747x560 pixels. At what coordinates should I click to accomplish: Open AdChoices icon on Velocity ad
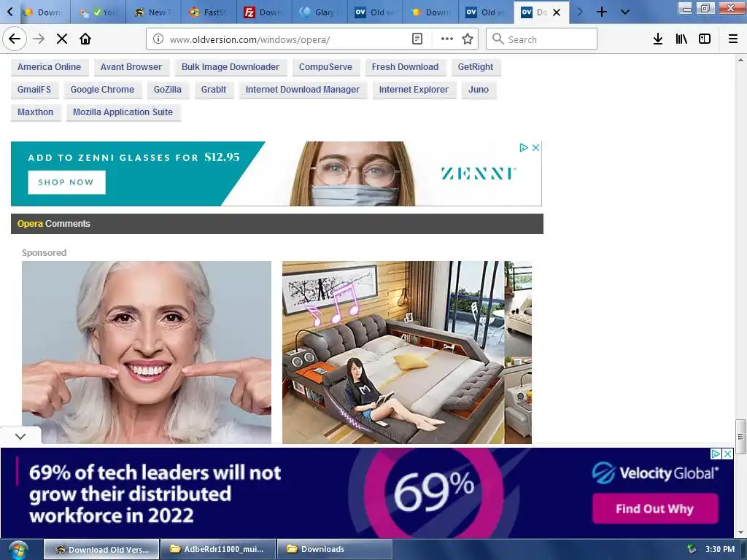(716, 454)
